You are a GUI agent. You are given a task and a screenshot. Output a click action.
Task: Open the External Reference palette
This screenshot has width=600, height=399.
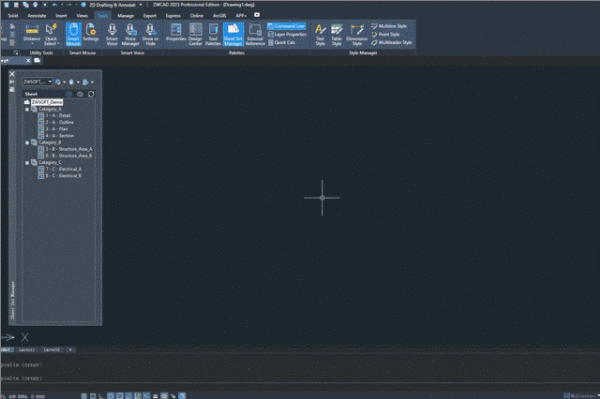click(x=255, y=34)
